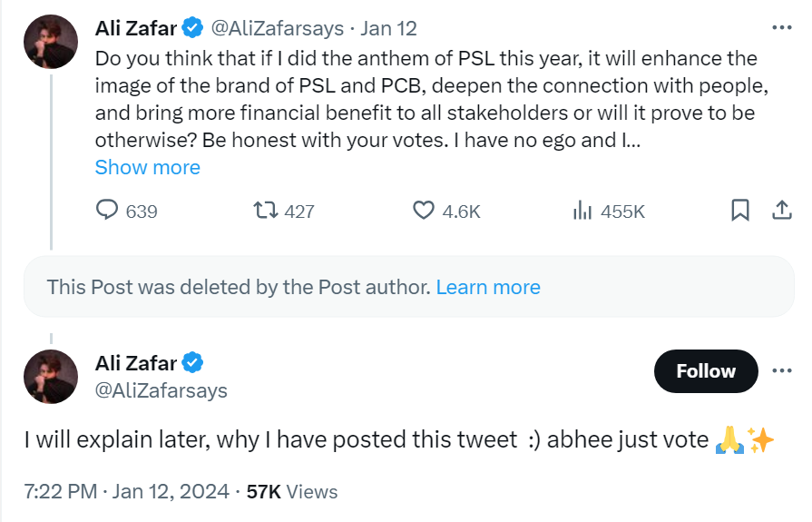The image size is (812, 522).
Task: Open Learn more about deleted post
Action: [488, 287]
